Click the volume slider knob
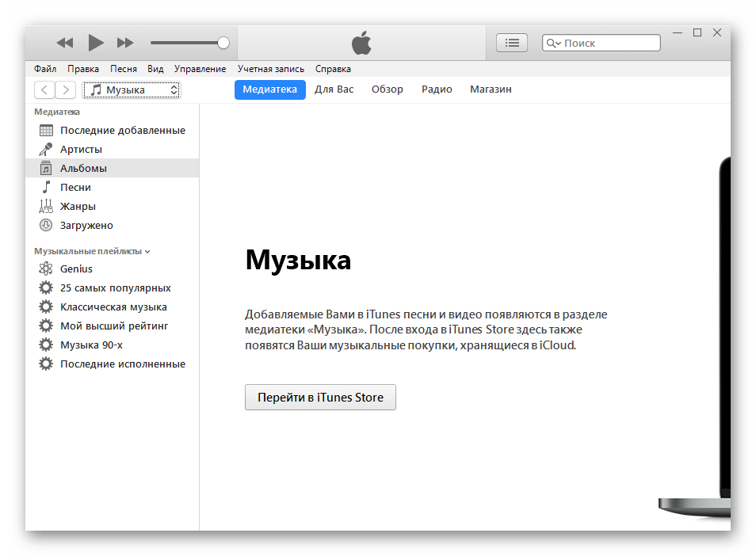The width and height of the screenshot is (756, 556). 223,43
